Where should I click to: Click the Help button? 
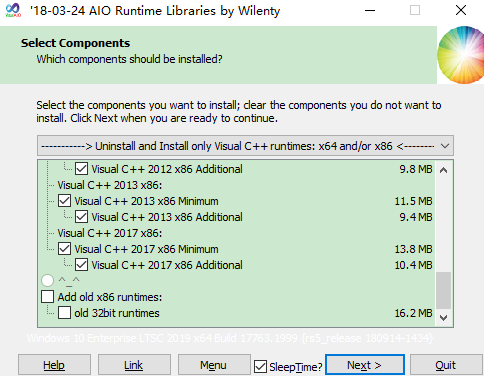point(54,365)
